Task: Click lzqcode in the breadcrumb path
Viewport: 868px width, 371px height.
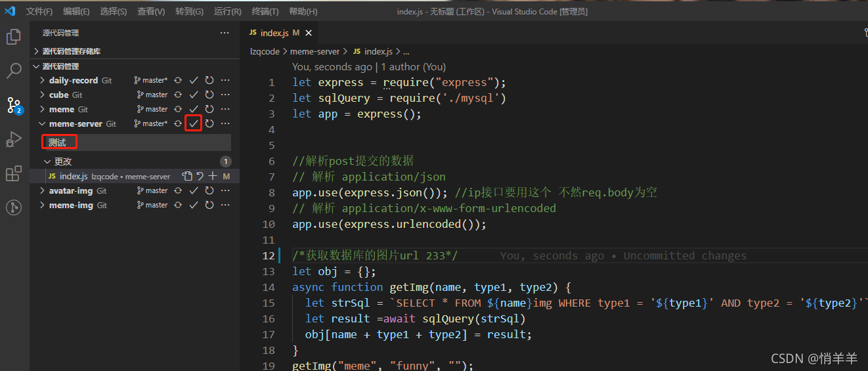Action: click(x=265, y=51)
